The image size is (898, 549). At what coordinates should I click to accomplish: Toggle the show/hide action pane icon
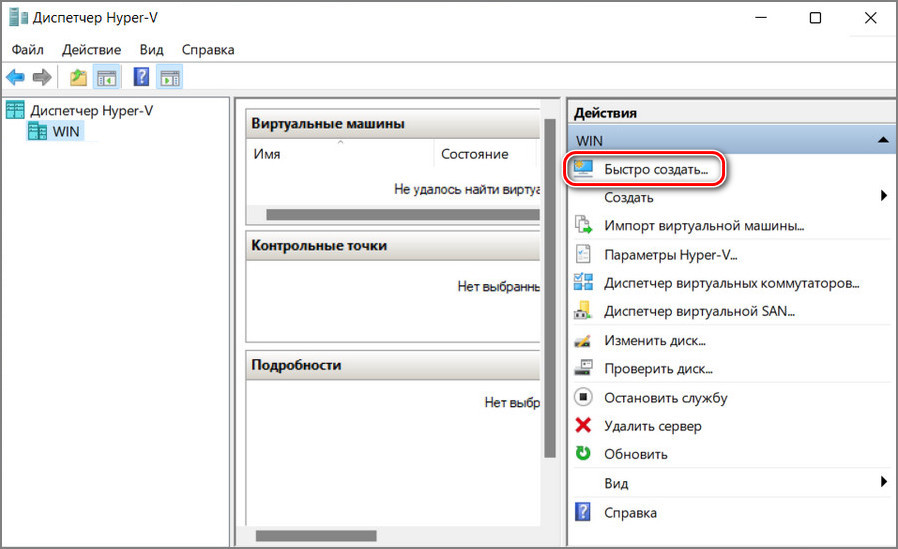click(170, 77)
